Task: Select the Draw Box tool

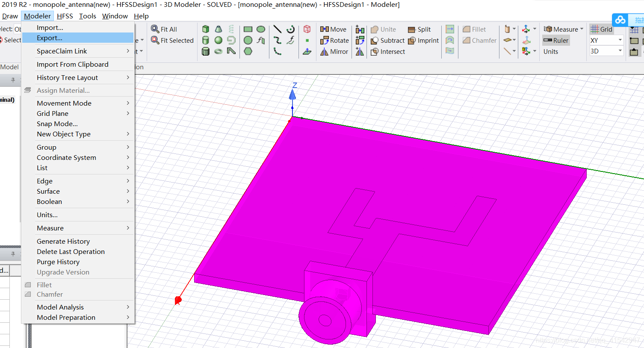Action: tap(206, 29)
